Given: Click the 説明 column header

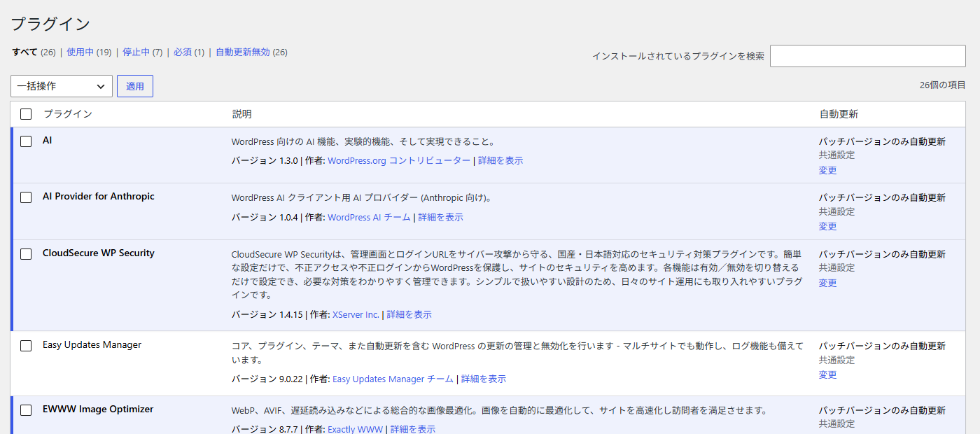Looking at the screenshot, I should (x=241, y=114).
